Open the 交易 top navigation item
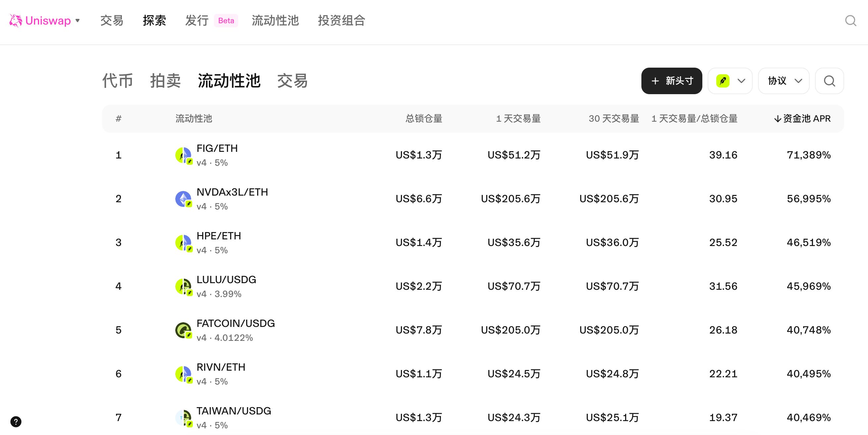The height and width of the screenshot is (435, 868). (x=112, y=21)
